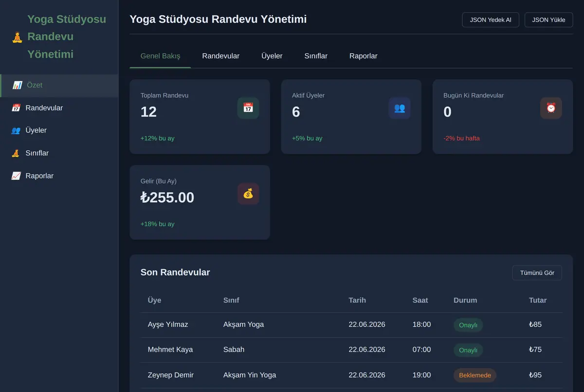Image resolution: width=584 pixels, height=392 pixels.
Task: Click the Saat column header
Action: tap(420, 300)
